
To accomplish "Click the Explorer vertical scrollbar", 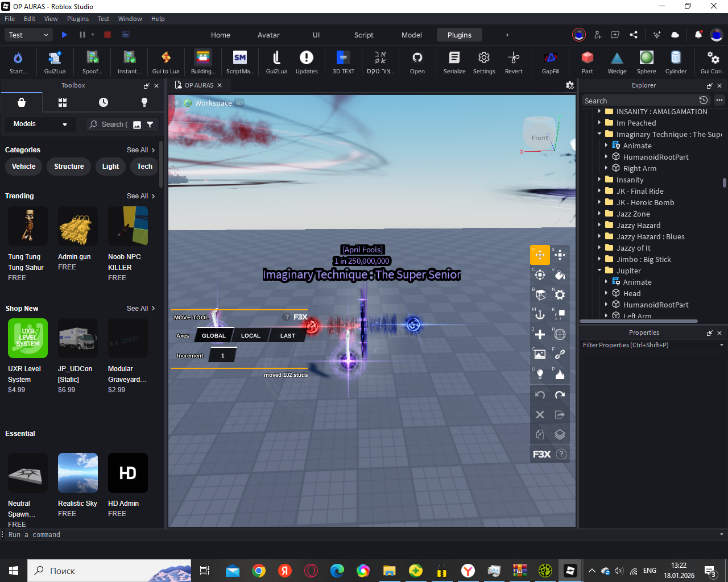I will [x=725, y=182].
